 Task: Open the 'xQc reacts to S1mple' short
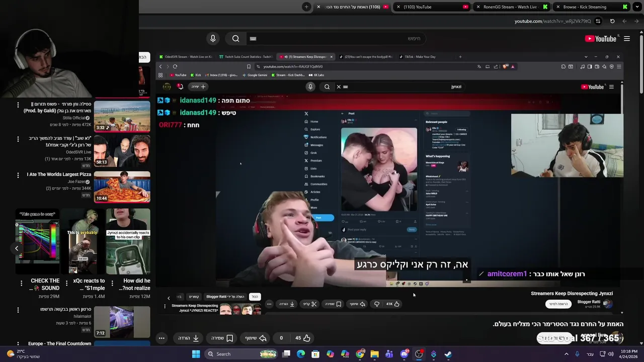[83, 241]
